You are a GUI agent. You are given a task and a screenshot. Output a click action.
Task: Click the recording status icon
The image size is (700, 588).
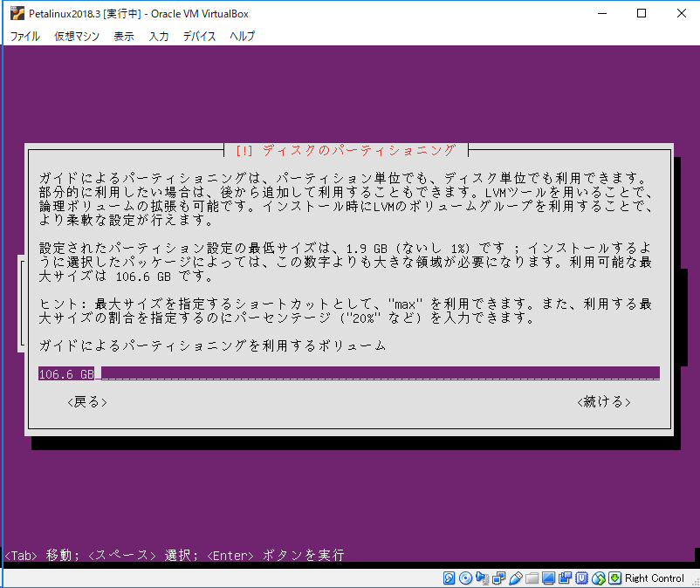[x=566, y=578]
